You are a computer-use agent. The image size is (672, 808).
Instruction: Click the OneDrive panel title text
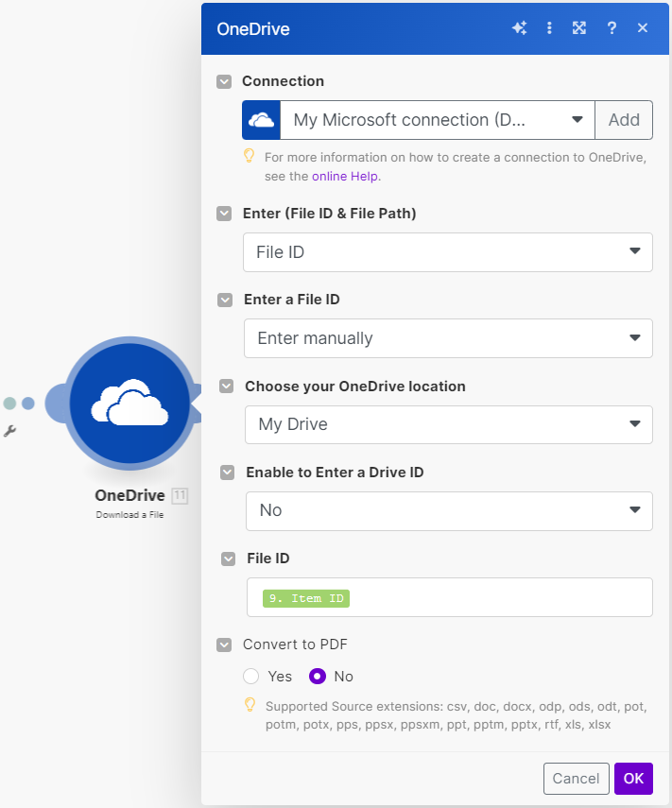pyautogui.click(x=253, y=29)
